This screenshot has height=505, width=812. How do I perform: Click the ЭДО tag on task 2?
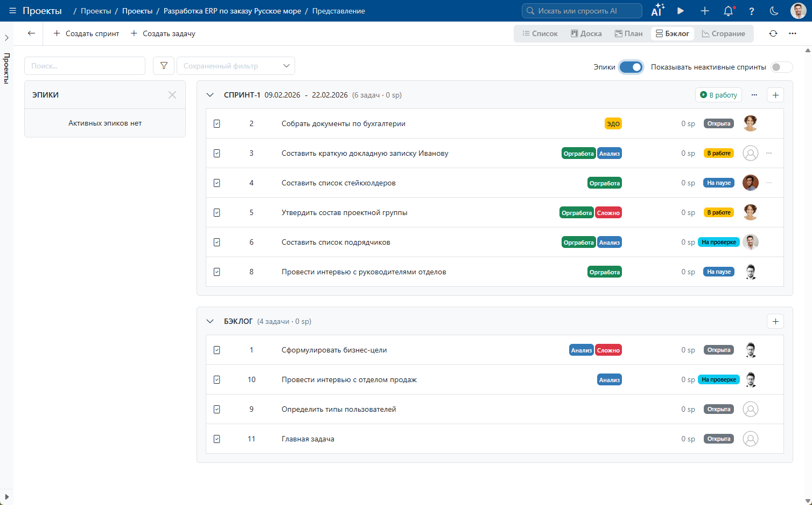[x=613, y=123]
